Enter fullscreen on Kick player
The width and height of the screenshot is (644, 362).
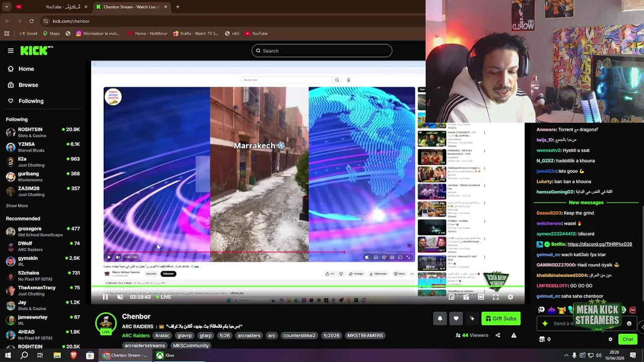pyautogui.click(x=496, y=297)
